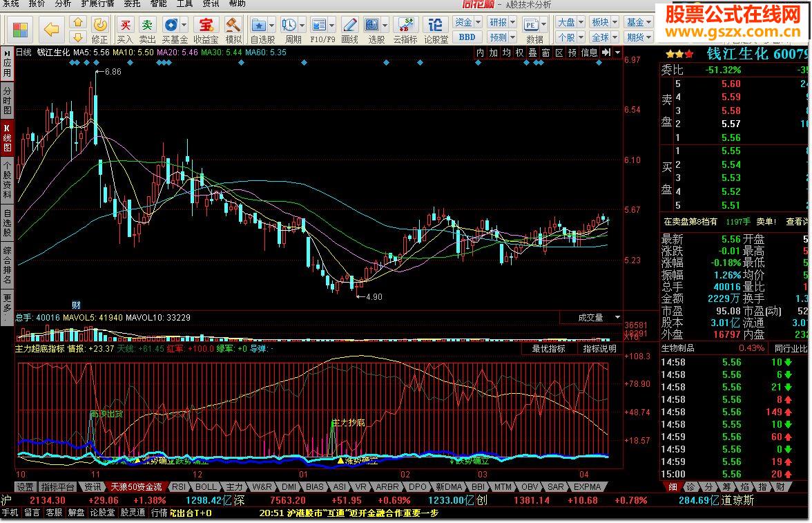
Task: Open the 扩展行情 menu
Action: (97, 3)
